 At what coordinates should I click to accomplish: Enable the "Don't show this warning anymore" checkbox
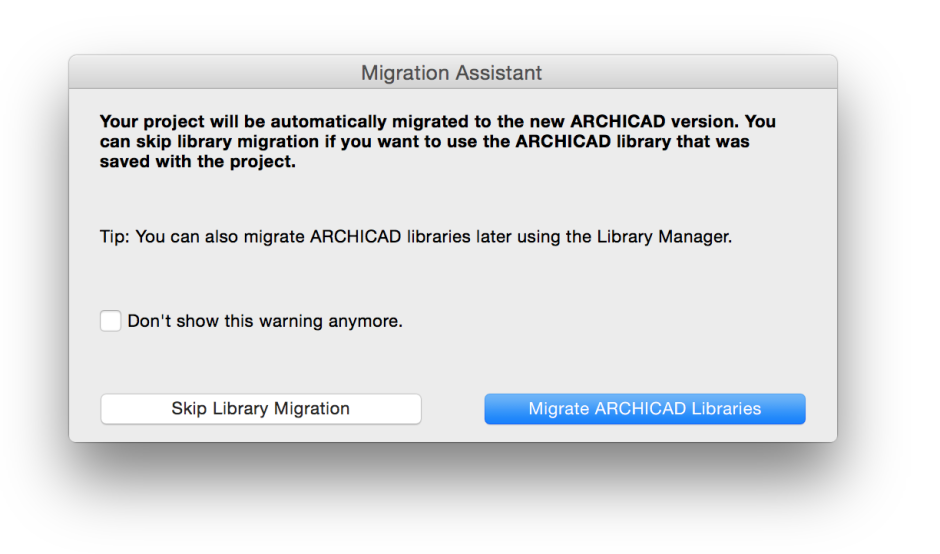[x=110, y=321]
